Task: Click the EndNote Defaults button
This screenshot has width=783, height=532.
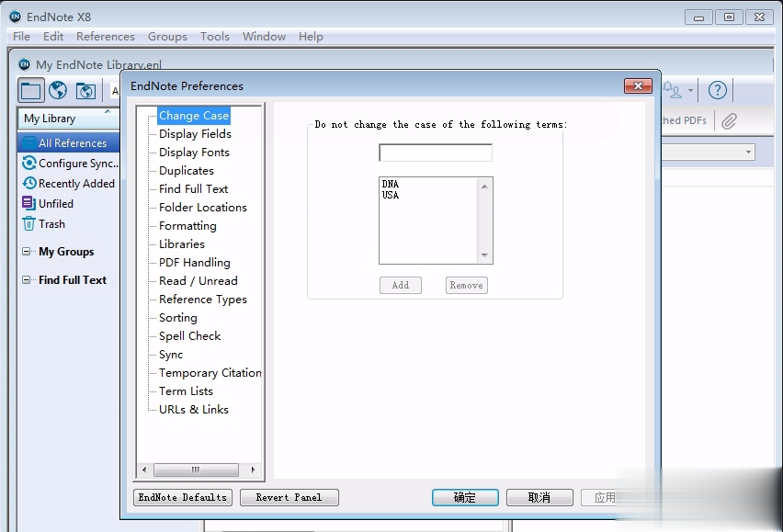Action: point(183,497)
